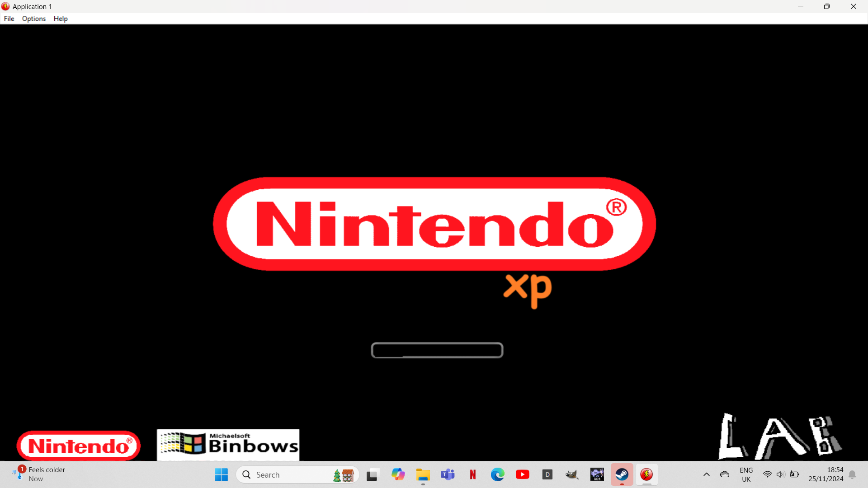The image size is (868, 488).
Task: Click the loading progress bar
Action: [437, 350]
